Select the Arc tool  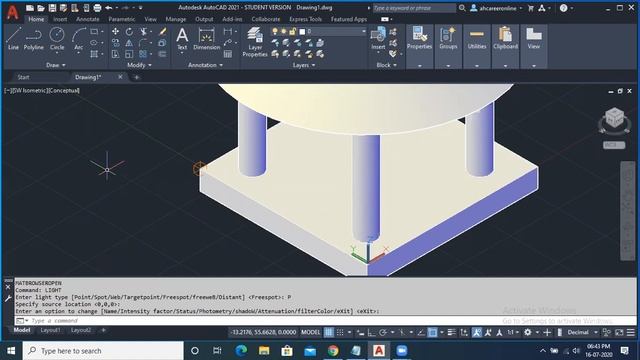click(x=78, y=39)
